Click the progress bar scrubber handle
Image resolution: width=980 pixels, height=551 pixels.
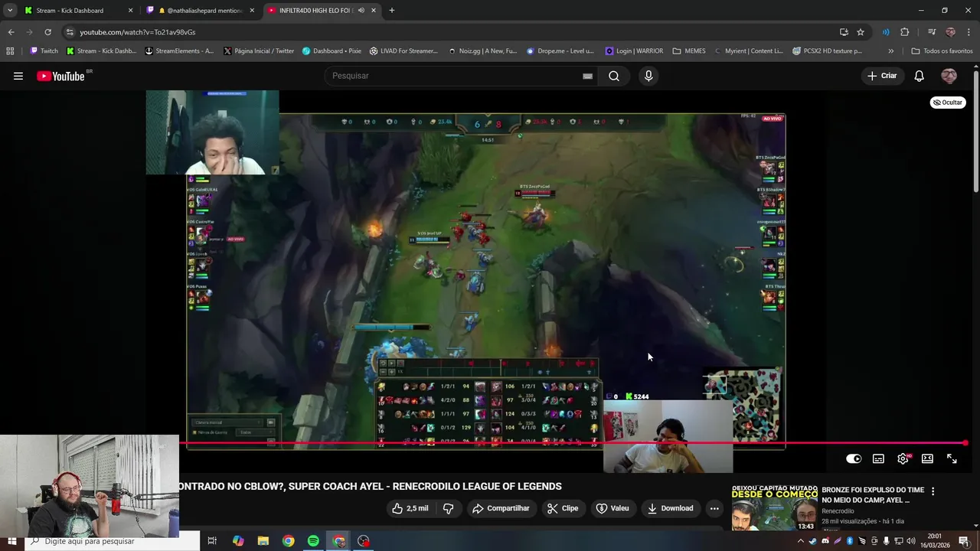(x=965, y=443)
